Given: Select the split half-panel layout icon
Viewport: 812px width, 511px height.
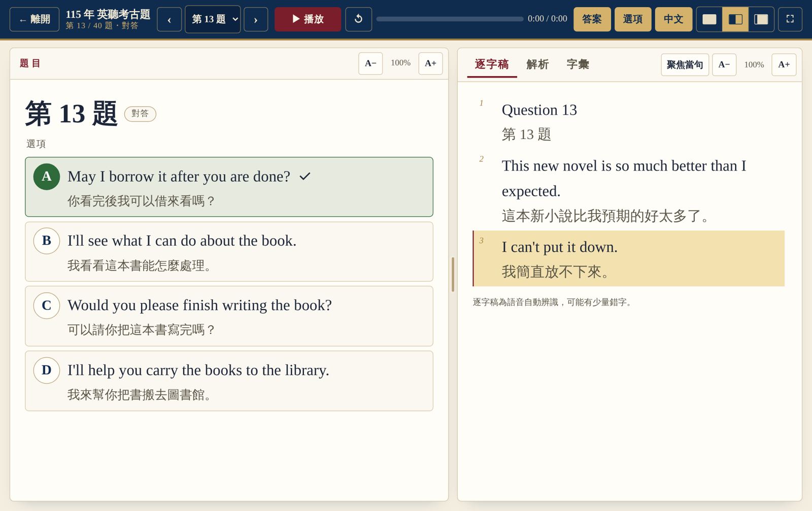Looking at the screenshot, I should pyautogui.click(x=735, y=19).
